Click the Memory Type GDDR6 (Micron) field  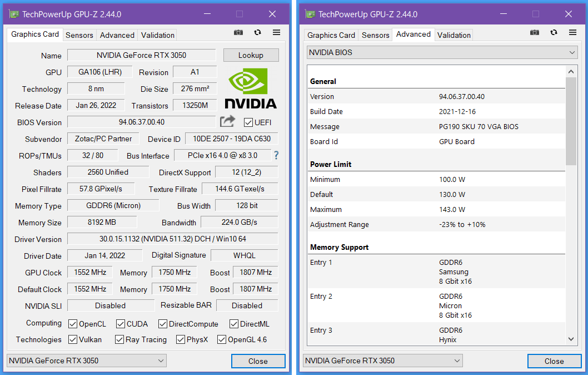point(113,206)
